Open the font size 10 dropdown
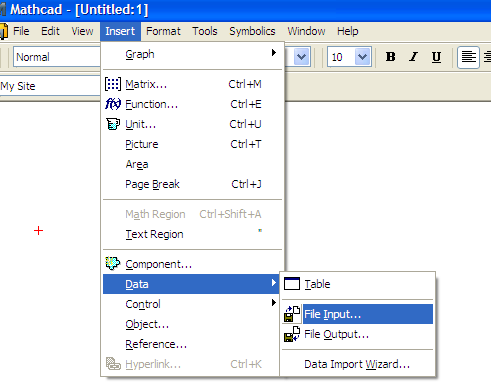Viewport: 491px width, 388px height. pos(362,57)
